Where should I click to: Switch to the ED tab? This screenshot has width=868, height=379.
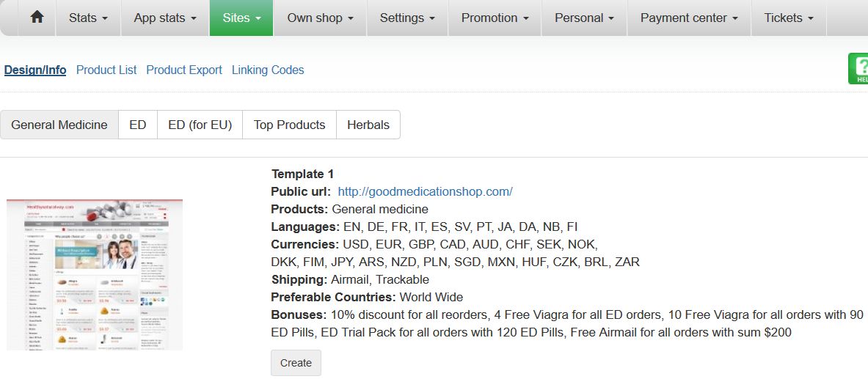click(138, 125)
